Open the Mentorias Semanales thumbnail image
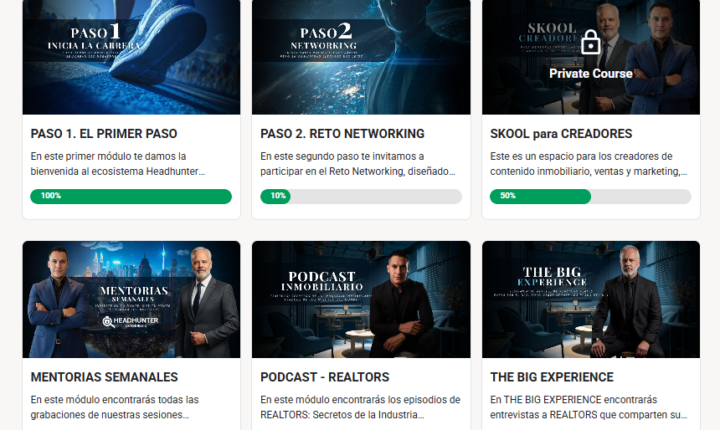Viewport: 720px width, 430px height. pos(131,300)
